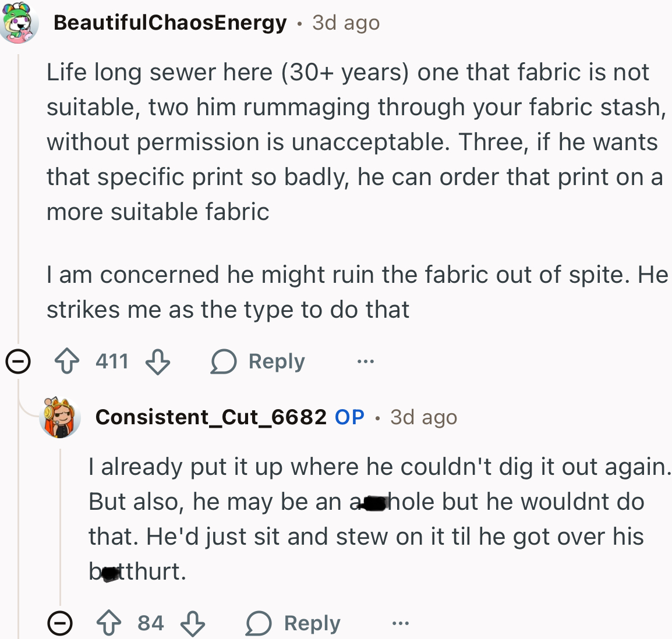
Task: Downvote BeautifulChaosEnergy's comment
Action: [156, 362]
